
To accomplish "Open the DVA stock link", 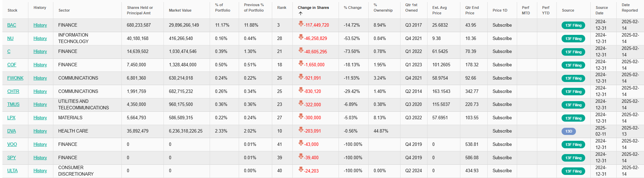I will tap(12, 131).
